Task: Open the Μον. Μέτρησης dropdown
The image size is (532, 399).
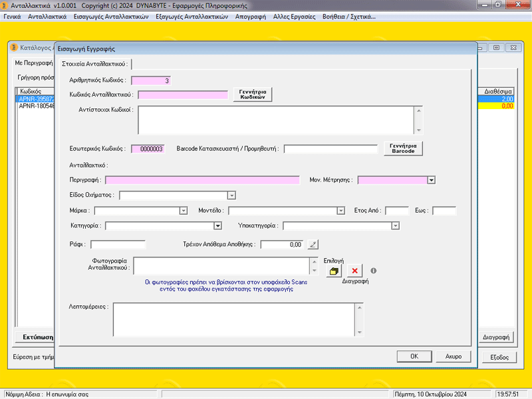Action: pyautogui.click(x=431, y=180)
